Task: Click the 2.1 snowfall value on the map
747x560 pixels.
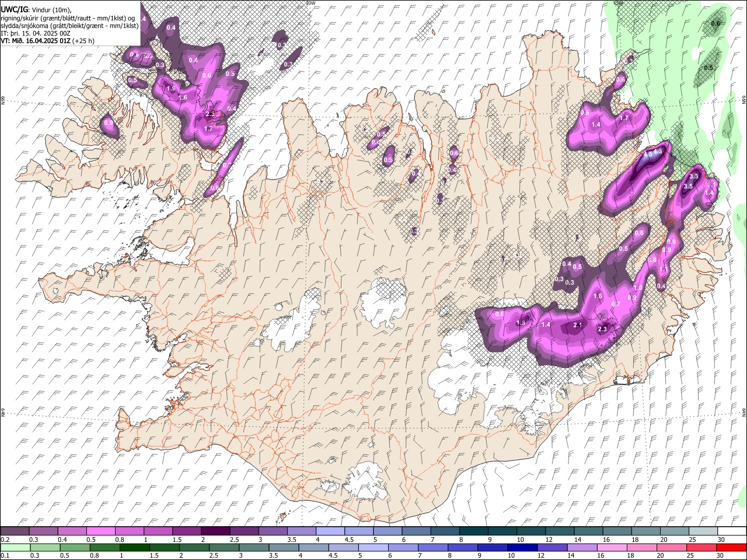Action: click(578, 325)
